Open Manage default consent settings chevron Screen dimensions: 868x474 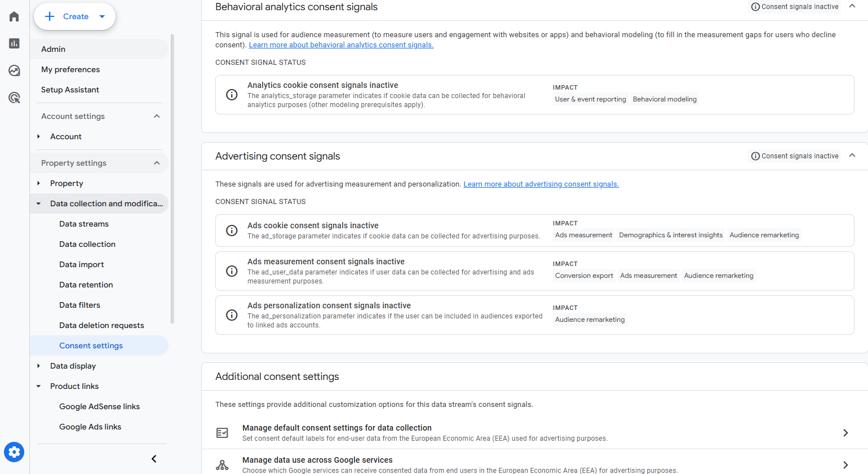[x=845, y=433]
